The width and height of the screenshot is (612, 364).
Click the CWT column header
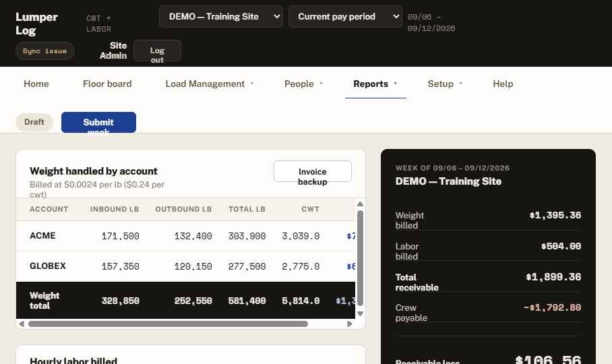(x=310, y=209)
